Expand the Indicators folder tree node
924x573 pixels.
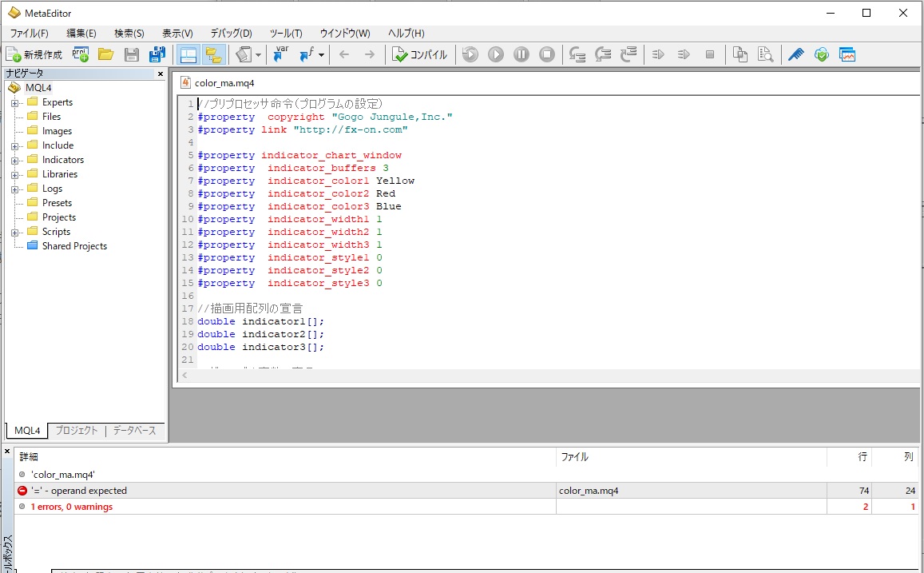(x=14, y=160)
